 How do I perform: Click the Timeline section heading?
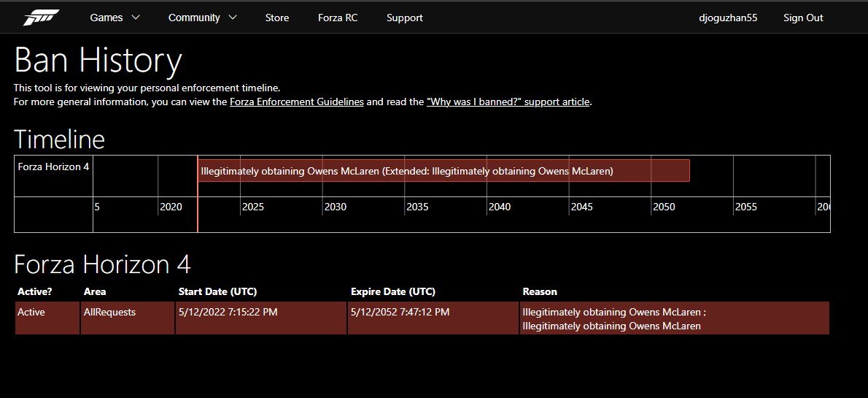[x=59, y=139]
